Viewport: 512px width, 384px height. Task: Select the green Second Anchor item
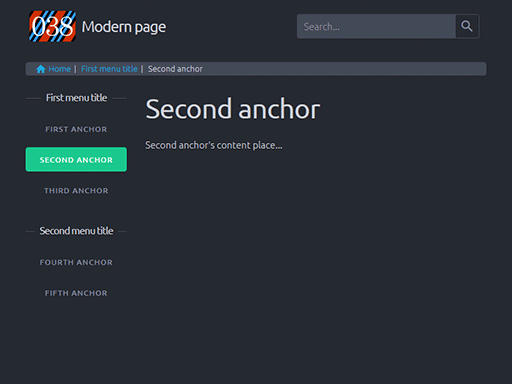(76, 160)
